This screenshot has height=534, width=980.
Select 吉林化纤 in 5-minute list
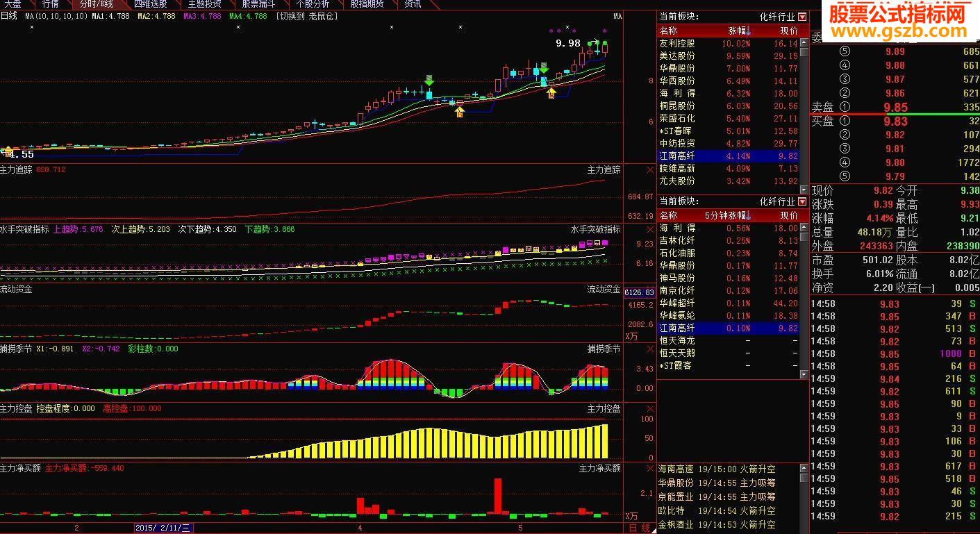point(728,240)
